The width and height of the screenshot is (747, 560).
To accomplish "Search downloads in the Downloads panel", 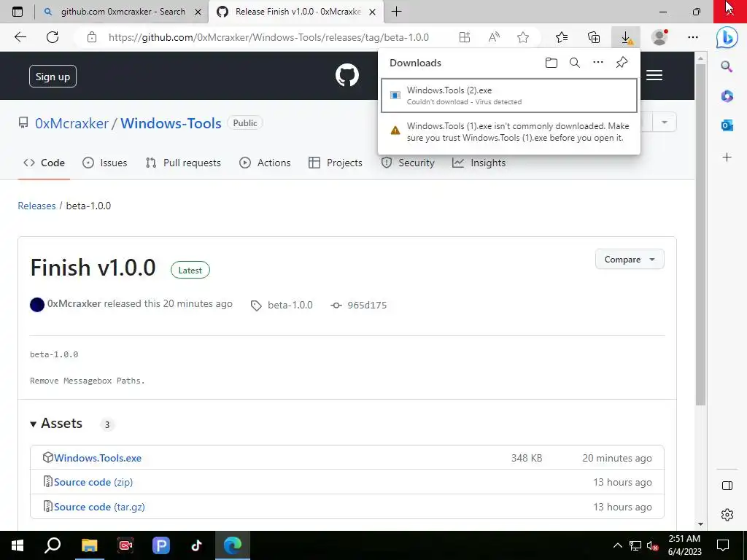I will tap(575, 63).
